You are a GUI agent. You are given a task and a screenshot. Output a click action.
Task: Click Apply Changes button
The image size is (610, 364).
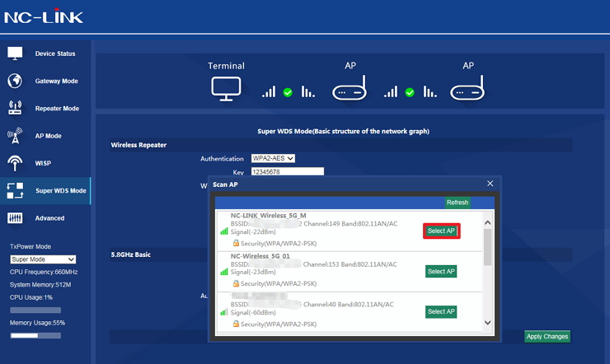[547, 337]
